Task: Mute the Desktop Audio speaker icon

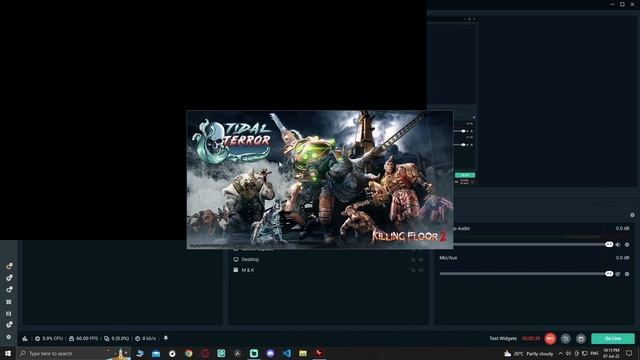Action: click(x=618, y=244)
